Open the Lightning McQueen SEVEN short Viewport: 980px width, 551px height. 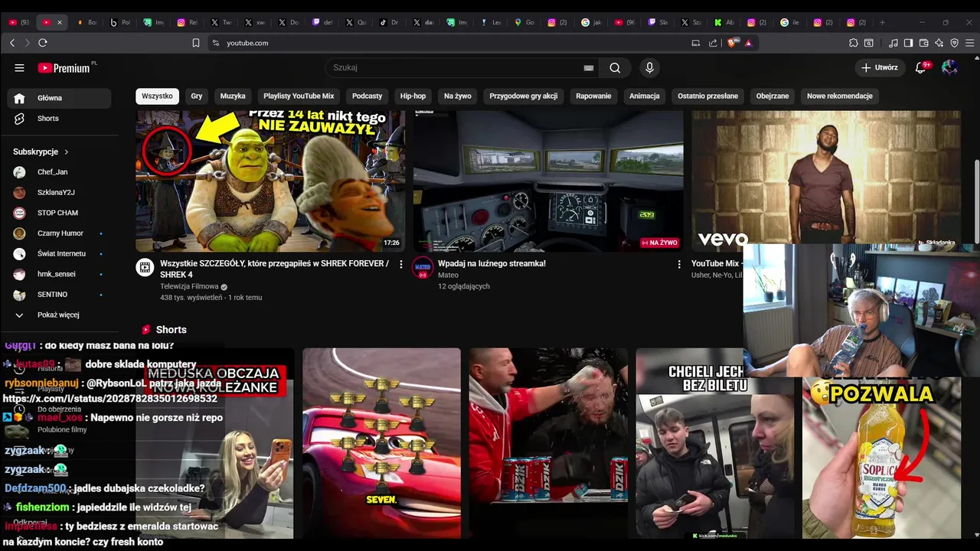[381, 443]
